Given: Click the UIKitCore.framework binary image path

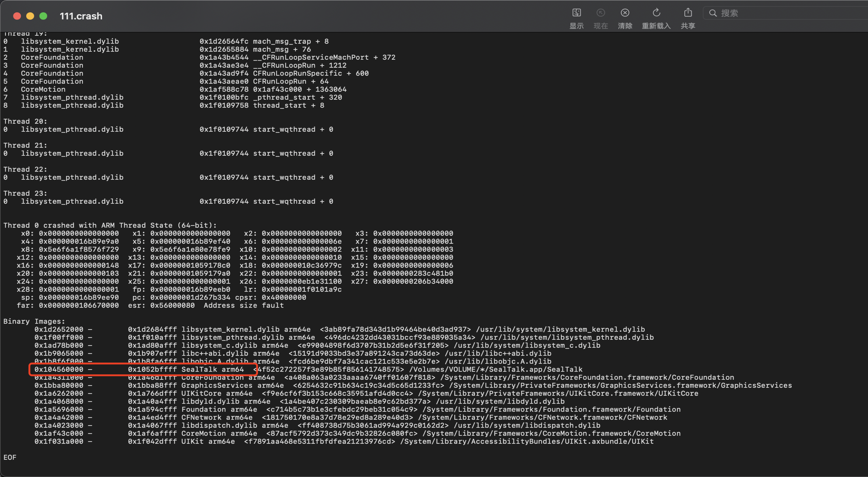Looking at the screenshot, I should coord(558,393).
